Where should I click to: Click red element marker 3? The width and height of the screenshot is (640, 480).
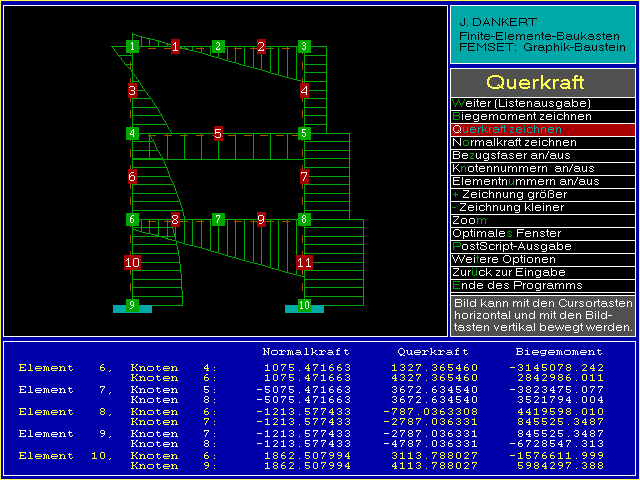(x=132, y=90)
